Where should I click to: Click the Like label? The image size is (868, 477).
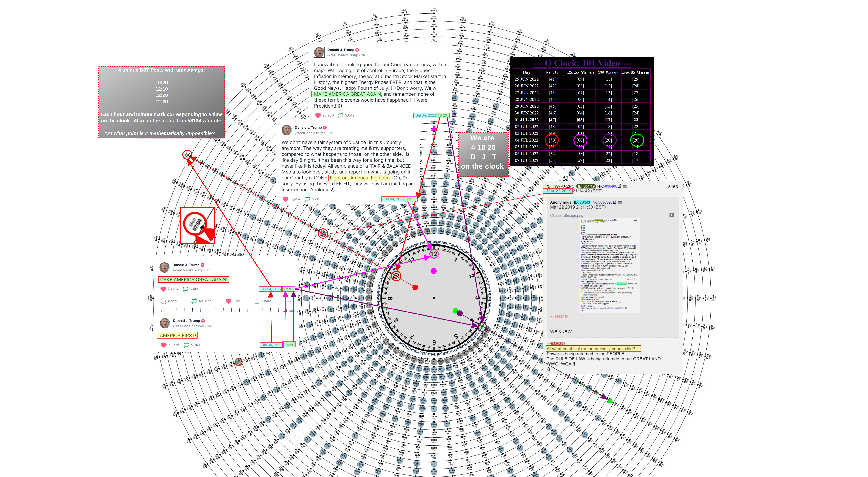click(237, 301)
